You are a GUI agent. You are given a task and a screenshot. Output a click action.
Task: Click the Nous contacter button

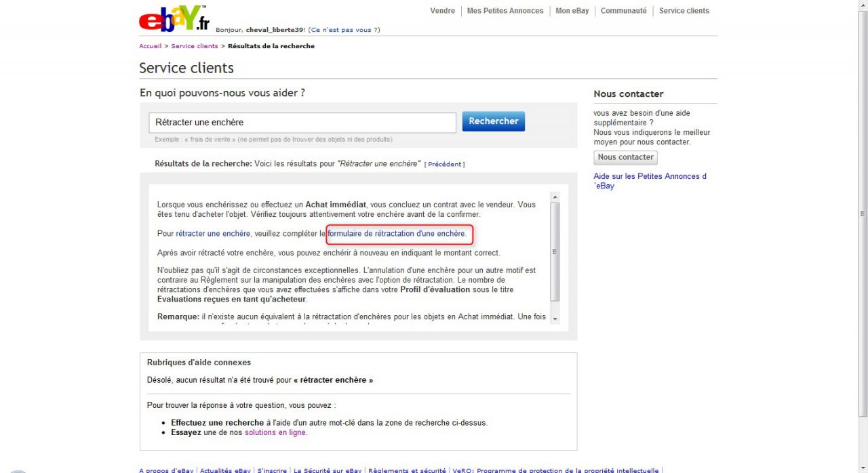[625, 157]
